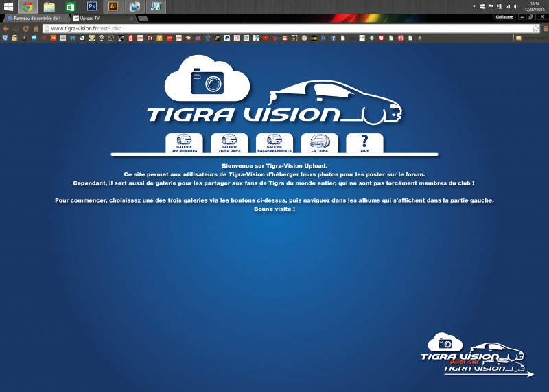Launch Photoshop from the taskbar
This screenshot has width=549, height=392.
coord(91,6)
